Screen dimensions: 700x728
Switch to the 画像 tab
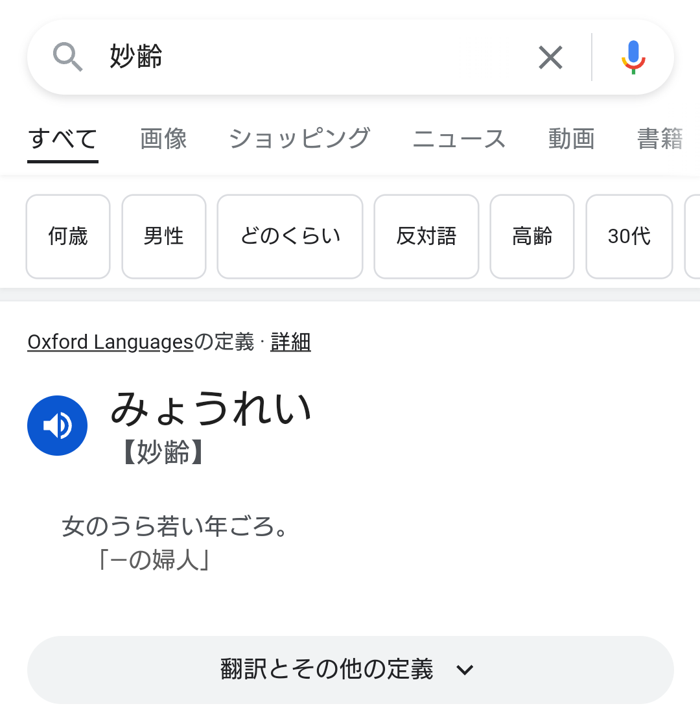(x=163, y=139)
